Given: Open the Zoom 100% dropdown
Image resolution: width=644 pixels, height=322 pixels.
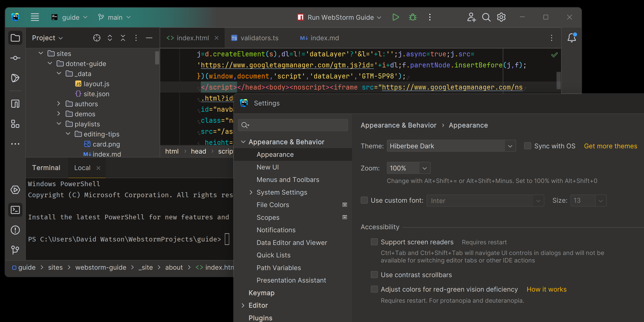Looking at the screenshot, I should pos(409,168).
